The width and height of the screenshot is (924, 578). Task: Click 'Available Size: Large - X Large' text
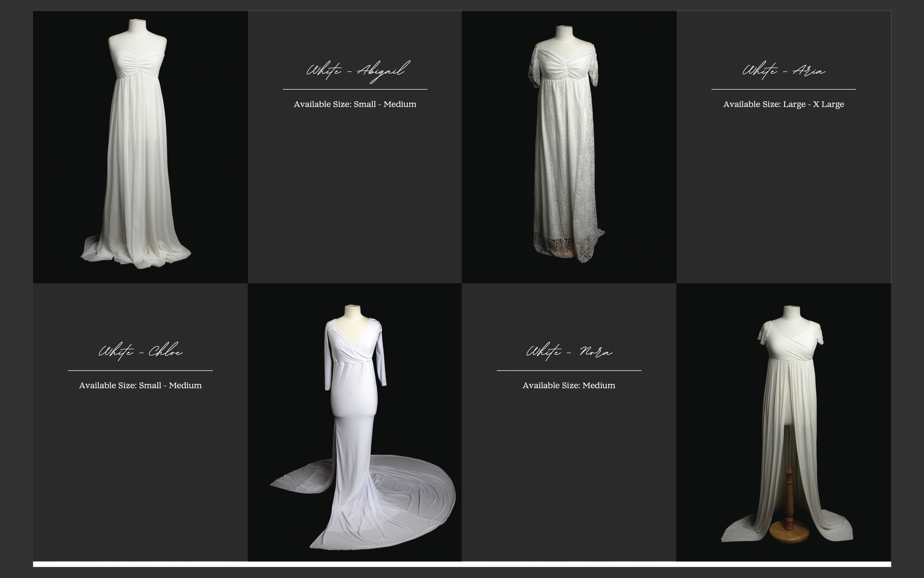(784, 104)
